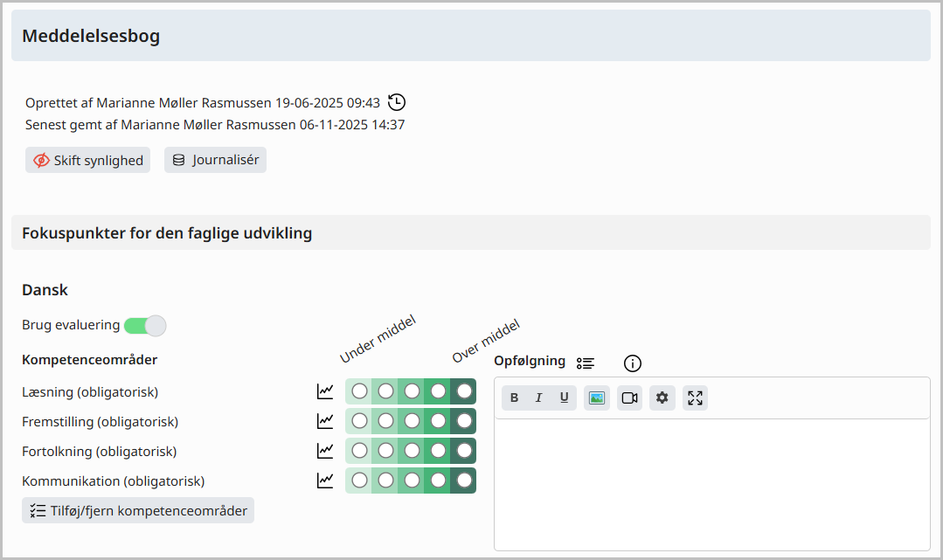Screen dimensions: 943x560
Task: Click the Skift synlighed button
Action: (x=87, y=160)
